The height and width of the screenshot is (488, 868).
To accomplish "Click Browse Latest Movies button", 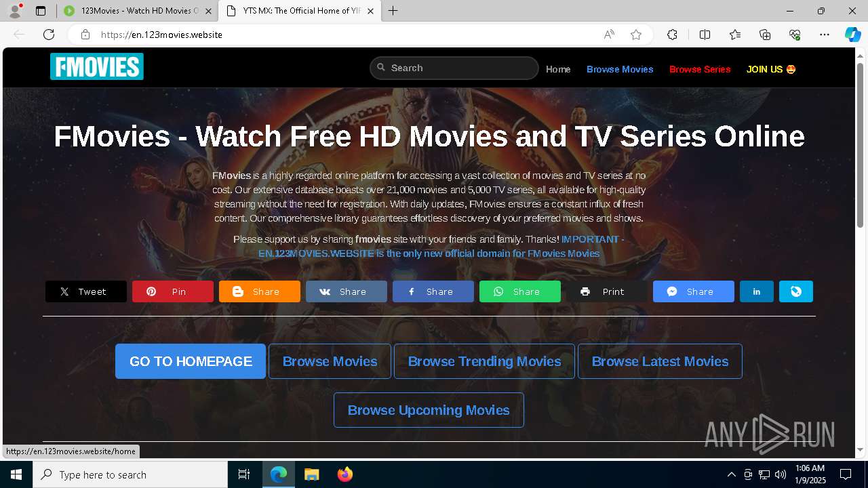I will [x=660, y=361].
